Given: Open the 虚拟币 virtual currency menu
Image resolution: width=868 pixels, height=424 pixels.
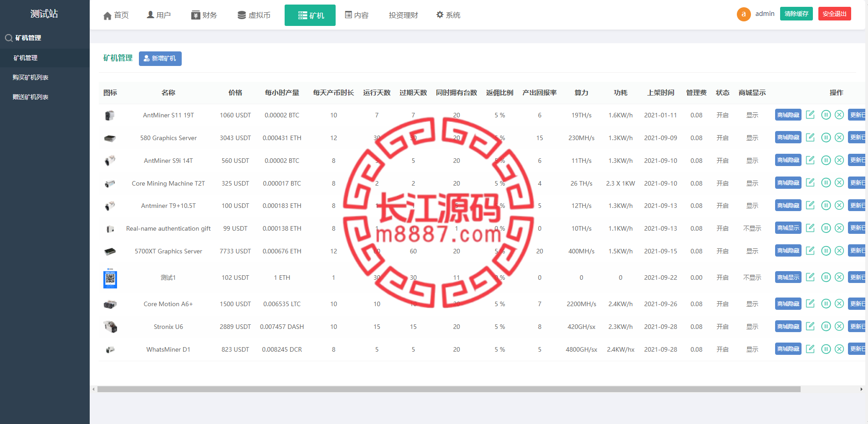Looking at the screenshot, I should pyautogui.click(x=254, y=15).
